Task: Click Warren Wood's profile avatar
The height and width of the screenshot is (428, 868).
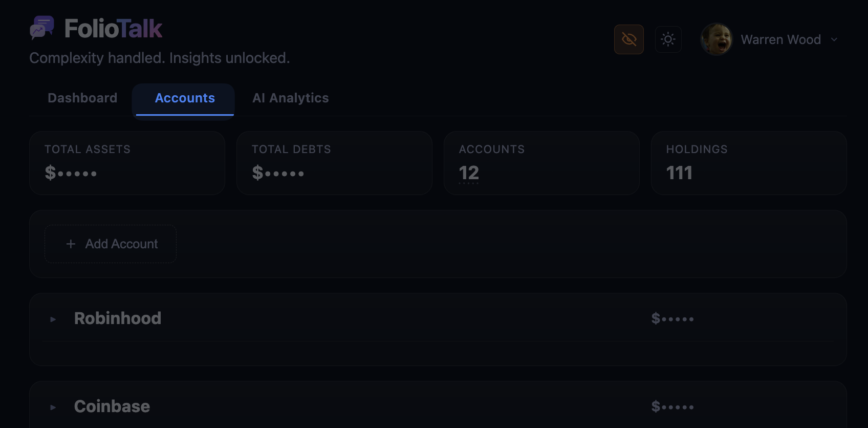Action: (717, 39)
